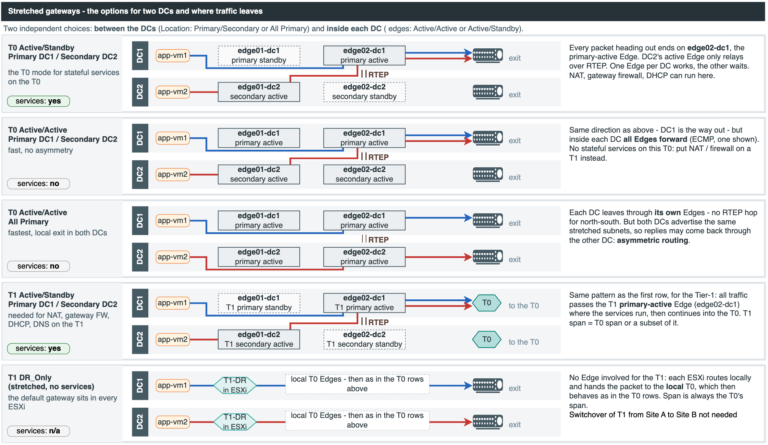This screenshot has height=445, width=768.
Task: Select DC1 exit router in T0 Active/Active Primary/Secondary row
Action: [x=488, y=138]
